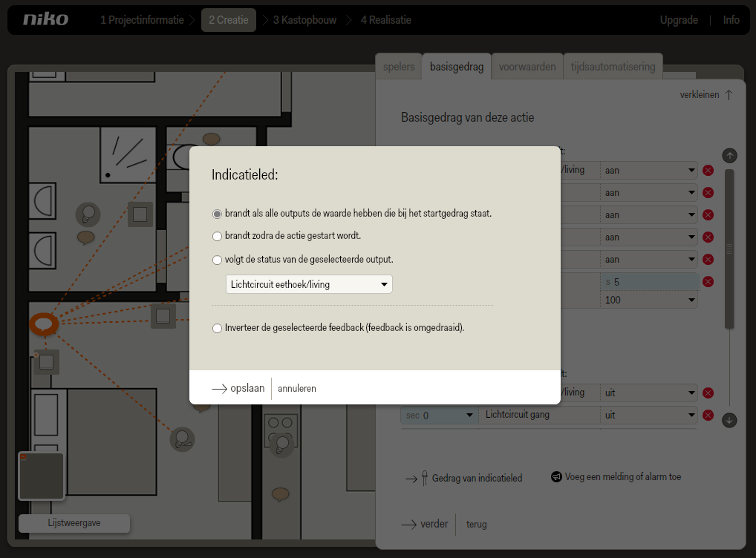Viewport: 756px width, 558px height.
Task: Click the arrow icon next to 'verkleinen'
Action: (x=729, y=95)
